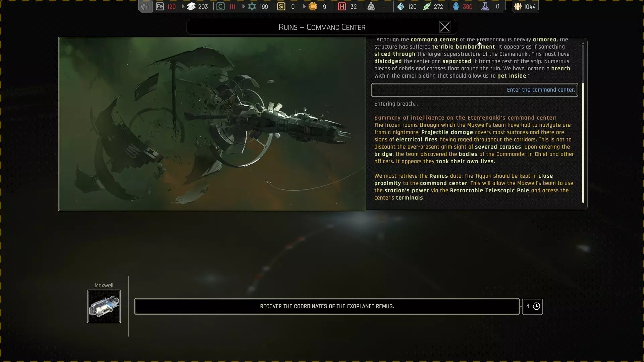Click the dialogue text scrollbar
The height and width of the screenshot is (362, 644).
pyautogui.click(x=583, y=142)
